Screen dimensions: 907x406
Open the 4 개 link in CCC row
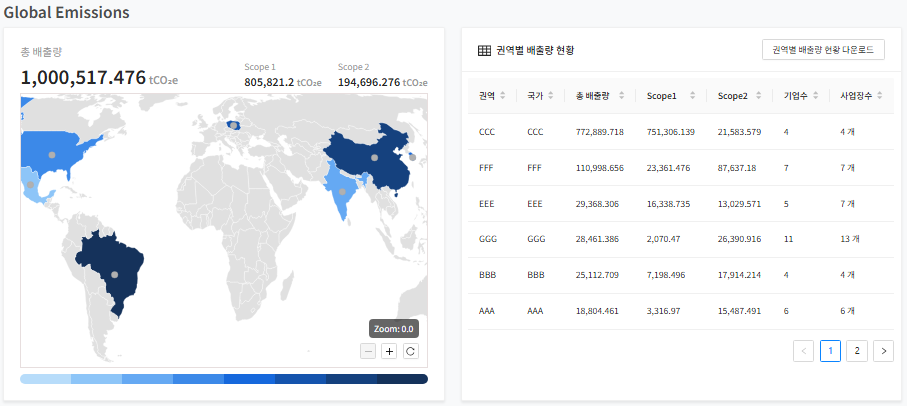tap(847, 131)
